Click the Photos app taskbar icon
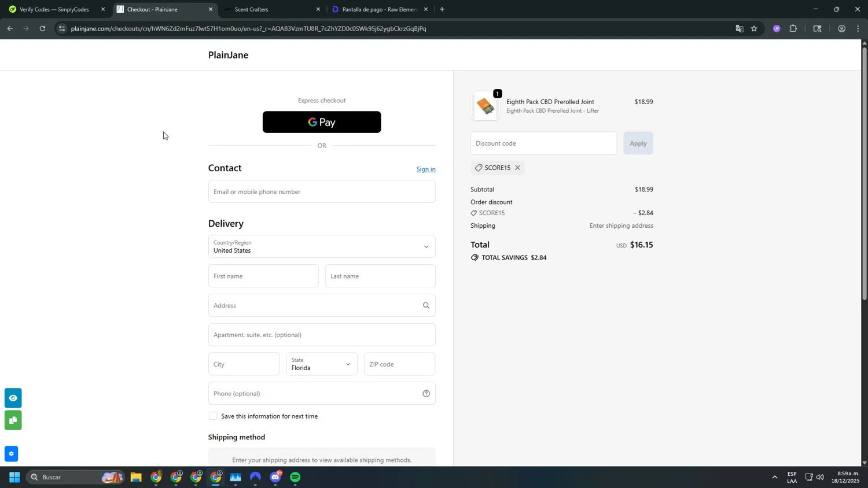This screenshot has height=488, width=868. click(x=236, y=477)
